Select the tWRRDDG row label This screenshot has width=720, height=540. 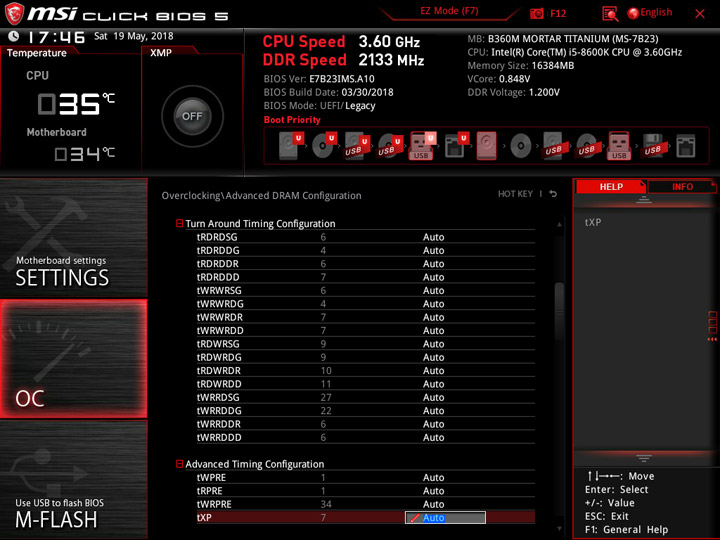tap(219, 411)
